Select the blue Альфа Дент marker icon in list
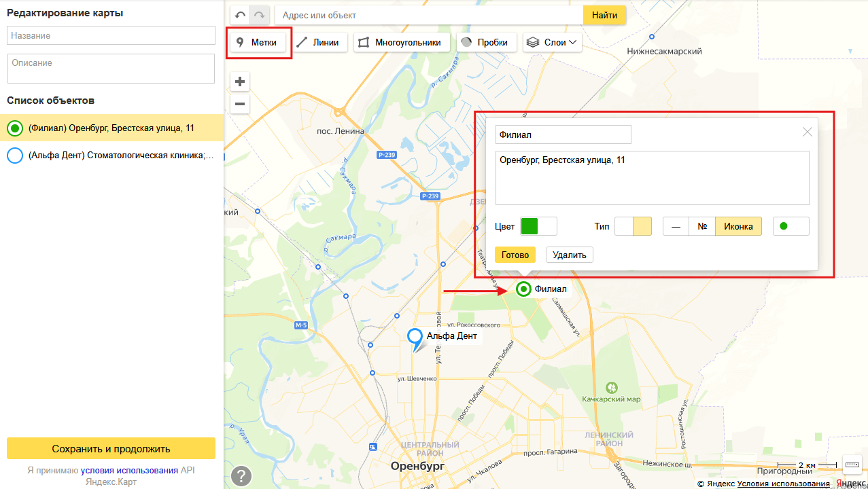 (14, 156)
